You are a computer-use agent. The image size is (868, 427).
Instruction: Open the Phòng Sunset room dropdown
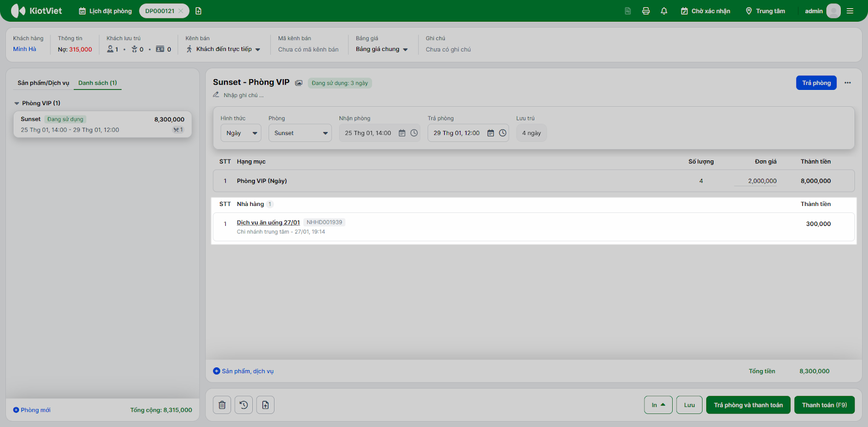pos(300,133)
